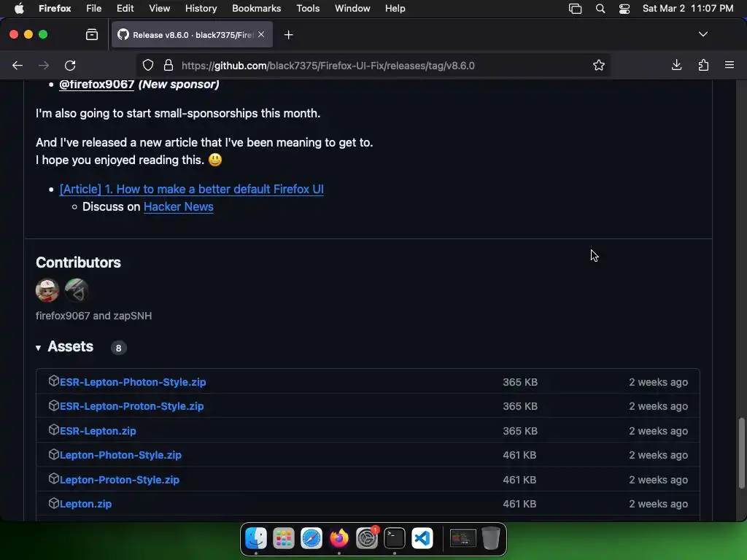Open the Hacker News discussion link
The image size is (747, 560).
click(179, 206)
